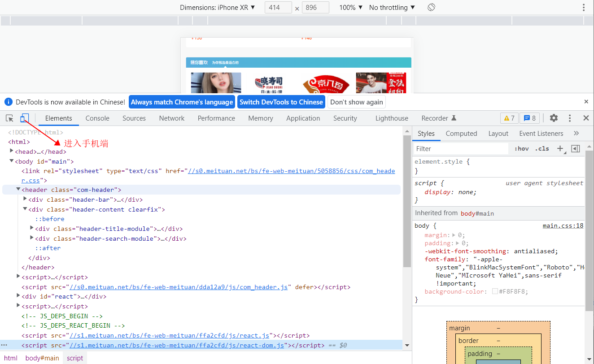The width and height of the screenshot is (594, 364).
Task: Click the #F8F8F8 background color swatch
Action: point(495,291)
